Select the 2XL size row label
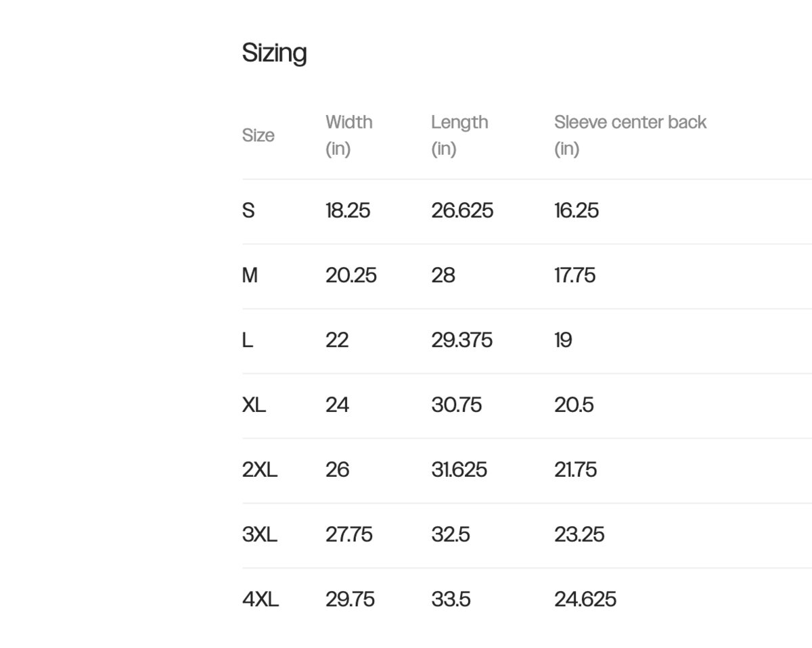Image resolution: width=812 pixels, height=648 pixels. point(260,470)
